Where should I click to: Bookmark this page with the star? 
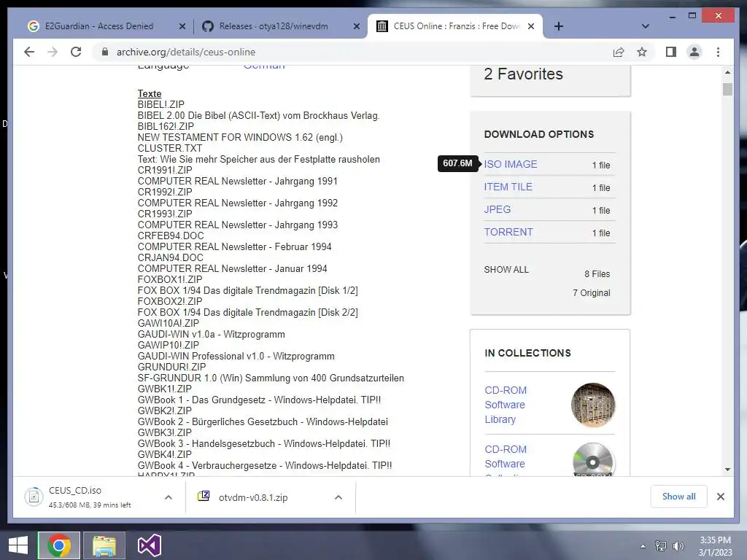pos(642,52)
